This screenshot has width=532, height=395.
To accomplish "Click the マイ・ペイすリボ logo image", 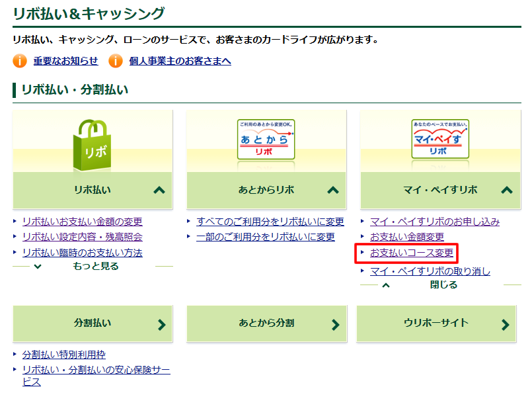I will pyautogui.click(x=439, y=140).
